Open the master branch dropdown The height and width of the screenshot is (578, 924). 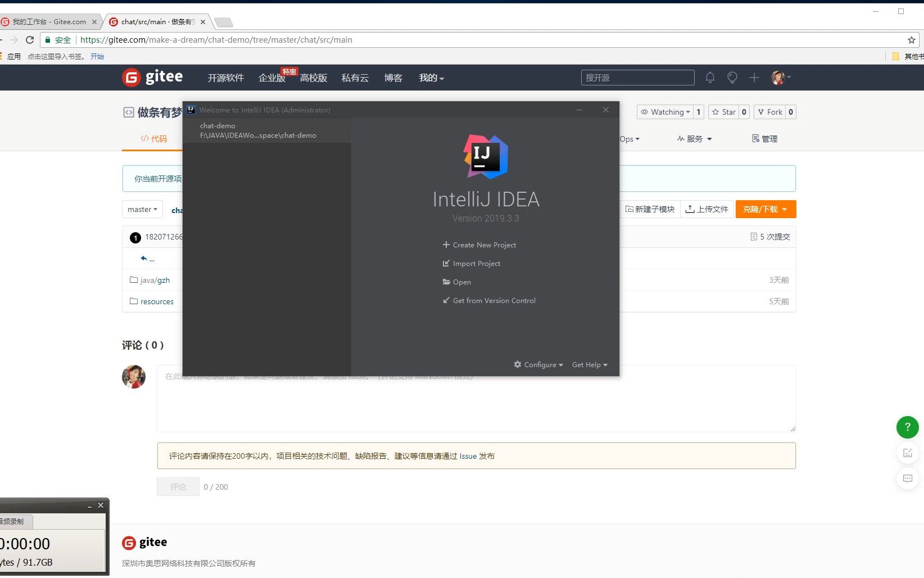(142, 209)
